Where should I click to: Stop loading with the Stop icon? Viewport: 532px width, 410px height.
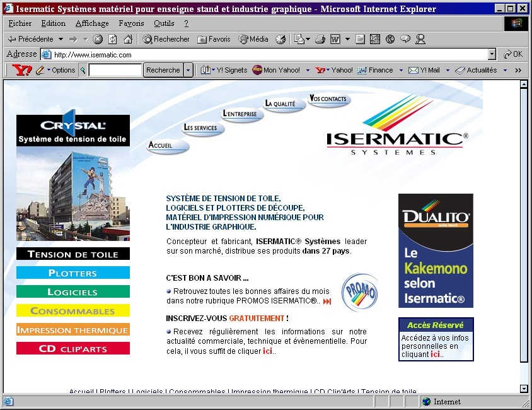click(x=98, y=39)
